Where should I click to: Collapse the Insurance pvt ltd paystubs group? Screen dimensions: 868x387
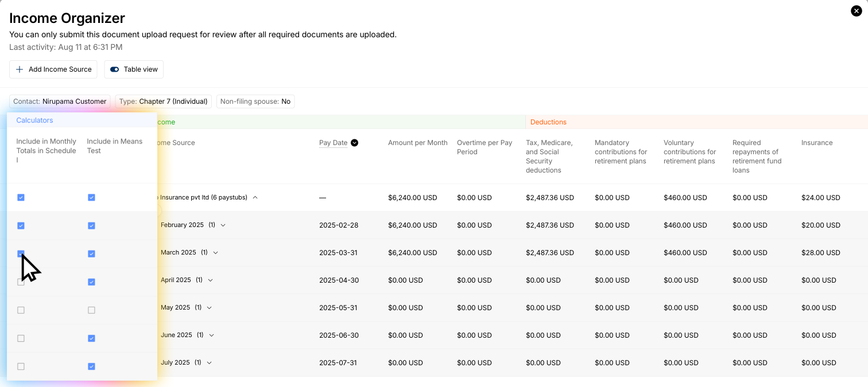click(255, 197)
